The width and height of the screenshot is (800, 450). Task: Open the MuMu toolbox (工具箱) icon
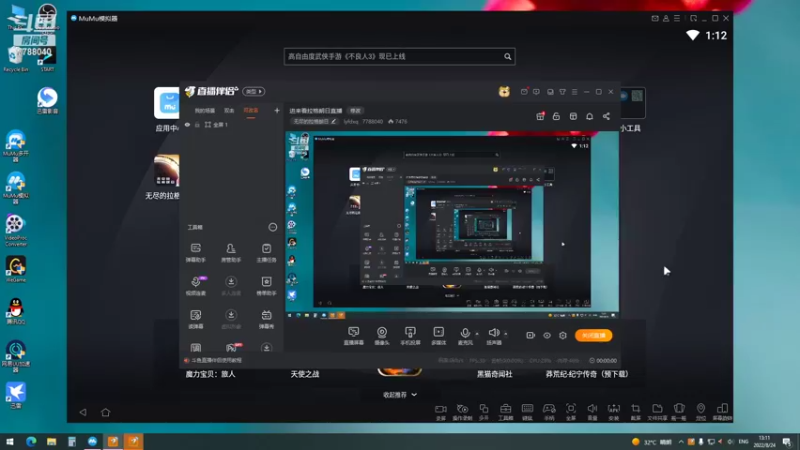pyautogui.click(x=506, y=409)
